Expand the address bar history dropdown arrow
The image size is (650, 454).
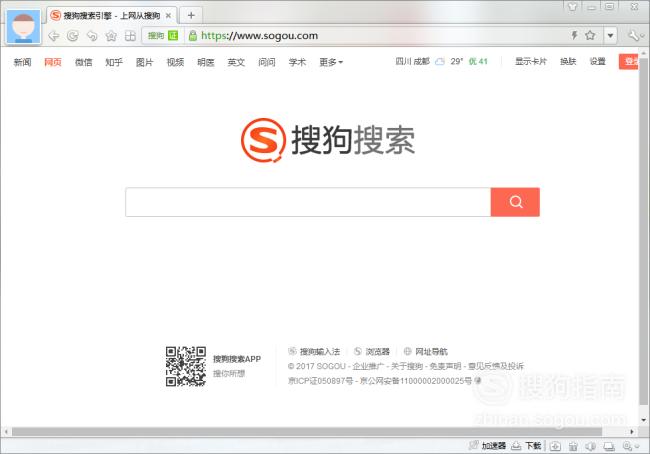click(610, 36)
